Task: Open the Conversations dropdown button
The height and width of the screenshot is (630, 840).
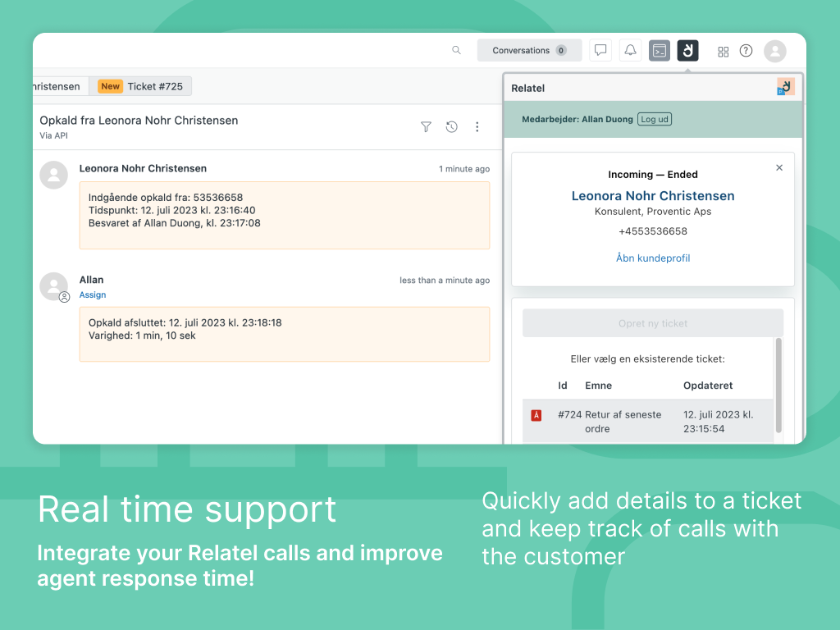Action: [529, 51]
